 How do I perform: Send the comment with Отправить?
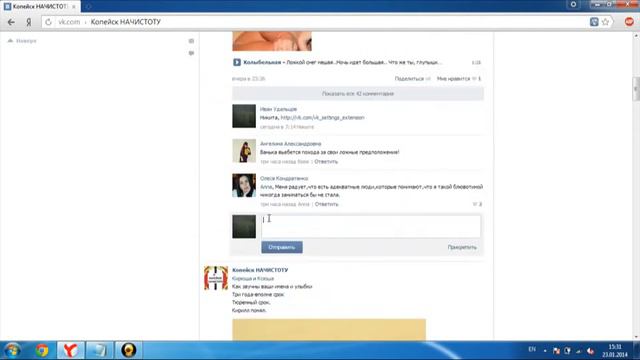coord(282,247)
